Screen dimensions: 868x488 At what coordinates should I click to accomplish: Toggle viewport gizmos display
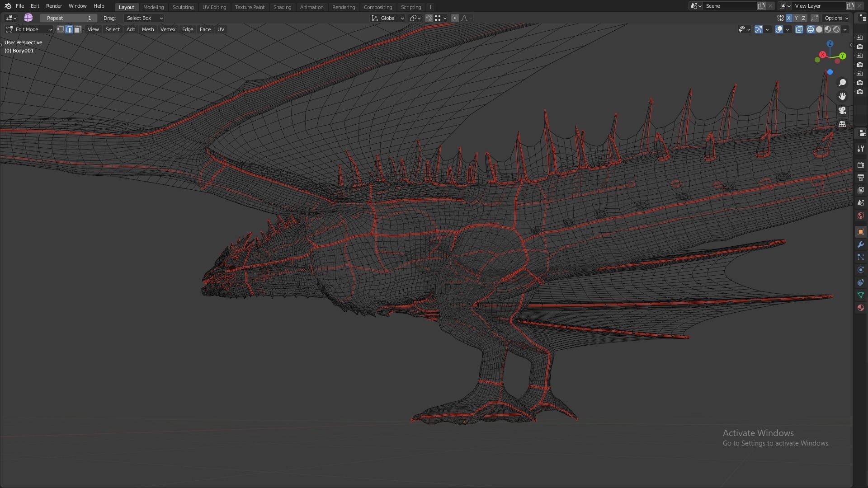(x=759, y=29)
